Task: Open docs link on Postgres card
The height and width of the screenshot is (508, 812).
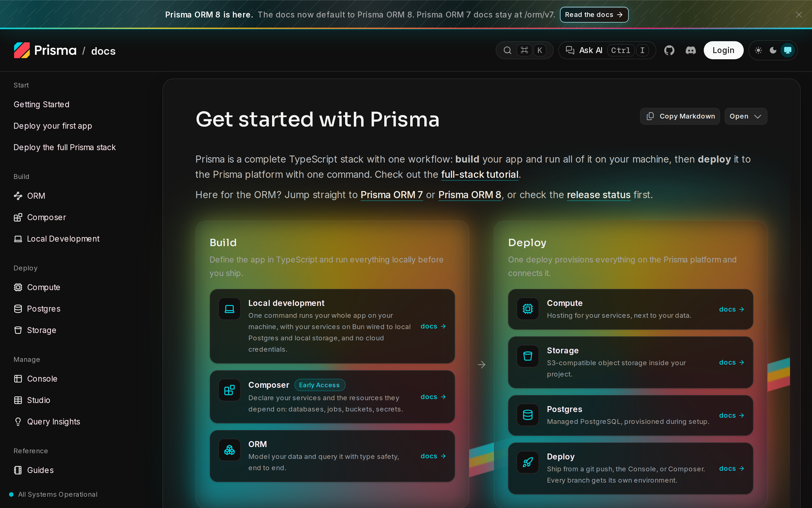Action: coord(731,415)
